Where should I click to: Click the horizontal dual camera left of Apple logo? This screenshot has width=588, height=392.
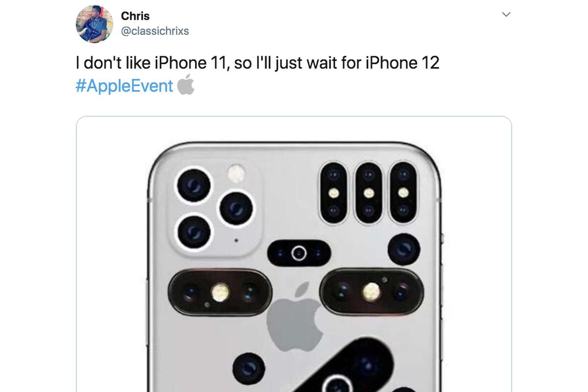(220, 293)
